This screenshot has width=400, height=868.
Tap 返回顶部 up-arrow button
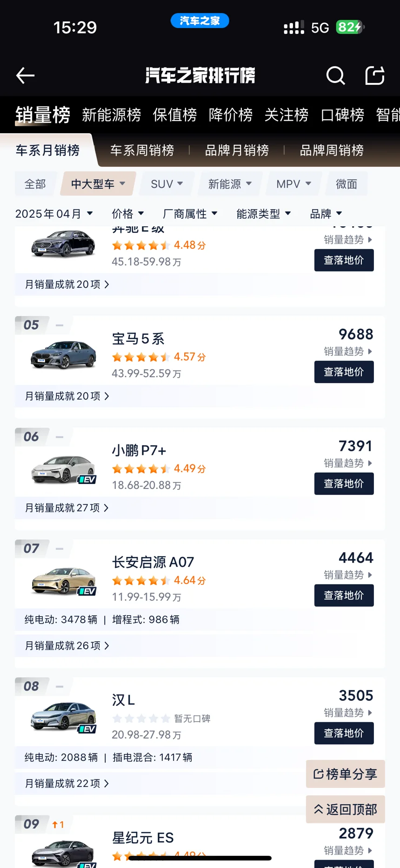[346, 809]
